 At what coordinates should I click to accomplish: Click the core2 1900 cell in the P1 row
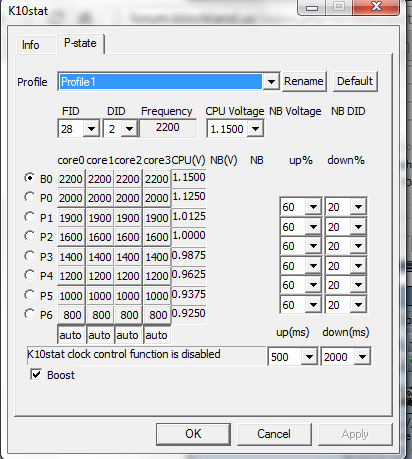pos(128,218)
